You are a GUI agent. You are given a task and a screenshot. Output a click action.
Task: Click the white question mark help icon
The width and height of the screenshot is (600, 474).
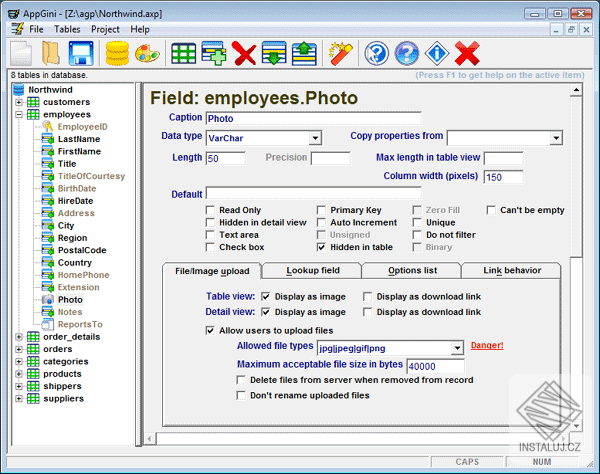pos(377,53)
